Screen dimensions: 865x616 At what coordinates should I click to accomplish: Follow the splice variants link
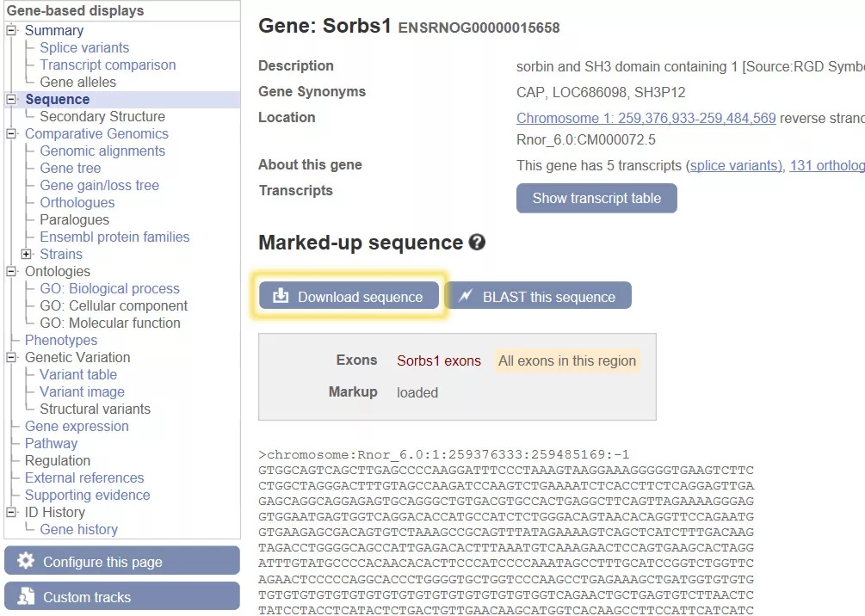point(735,165)
